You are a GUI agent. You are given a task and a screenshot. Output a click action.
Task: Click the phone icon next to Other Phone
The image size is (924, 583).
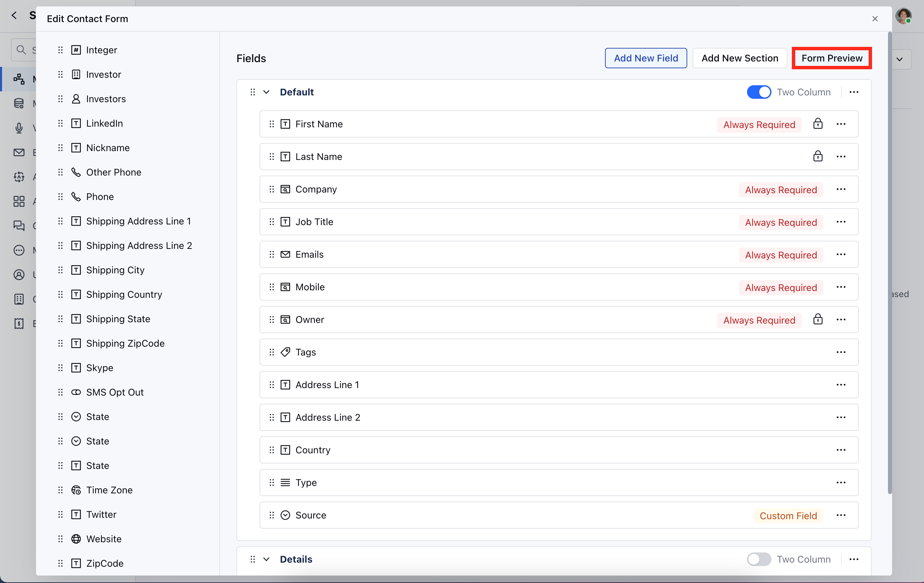click(x=76, y=172)
